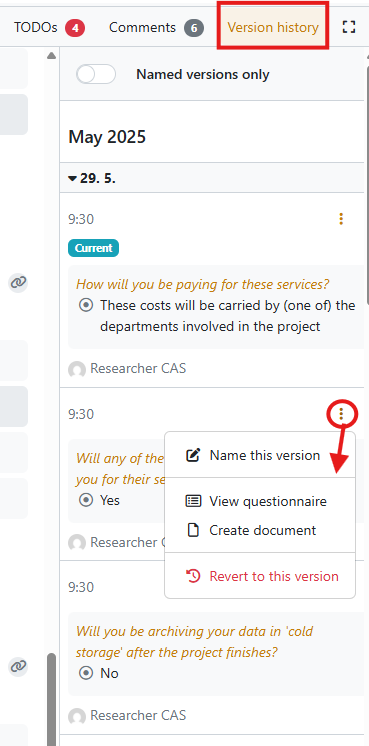This screenshot has width=369, height=746.
Task: Choose Revert to this version
Action: tap(274, 576)
